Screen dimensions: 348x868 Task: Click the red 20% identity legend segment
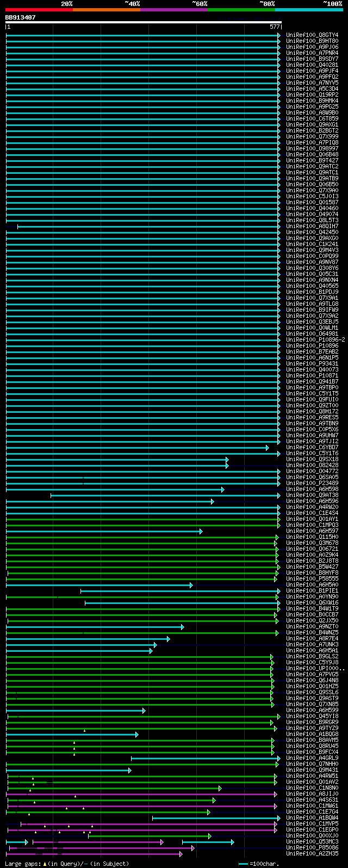(x=39, y=10)
